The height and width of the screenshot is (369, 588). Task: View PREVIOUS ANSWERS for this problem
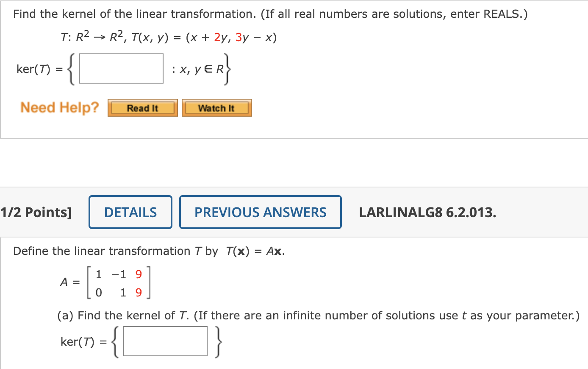(260, 212)
